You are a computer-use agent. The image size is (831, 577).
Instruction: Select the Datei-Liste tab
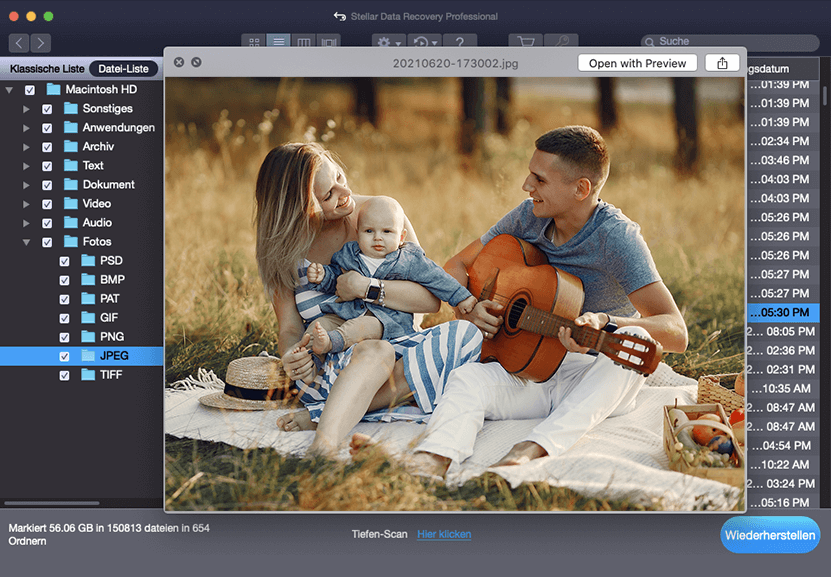pos(123,69)
